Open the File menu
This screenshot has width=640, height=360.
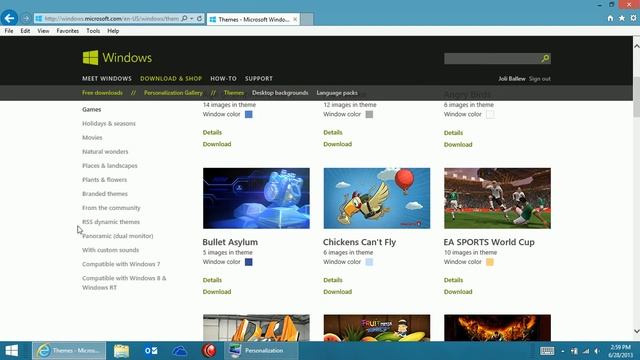pos(9,31)
